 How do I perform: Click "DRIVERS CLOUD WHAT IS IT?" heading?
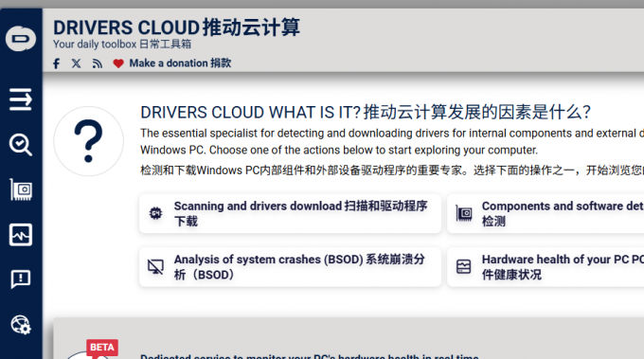pos(251,112)
